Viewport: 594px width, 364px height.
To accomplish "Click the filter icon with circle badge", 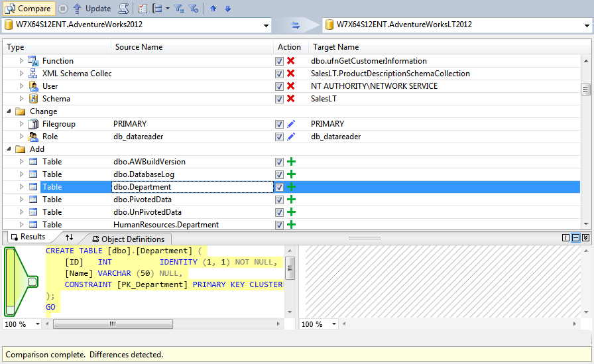I will coord(194,9).
